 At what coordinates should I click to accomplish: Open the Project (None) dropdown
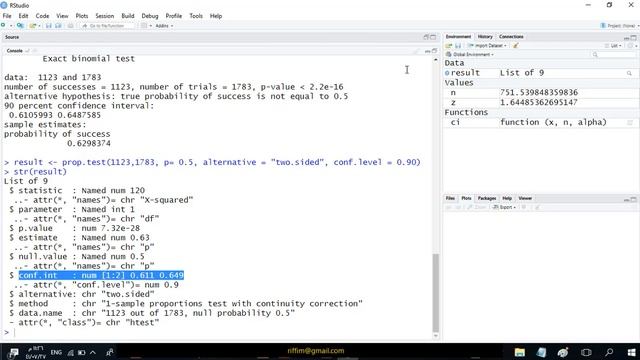[x=620, y=26]
